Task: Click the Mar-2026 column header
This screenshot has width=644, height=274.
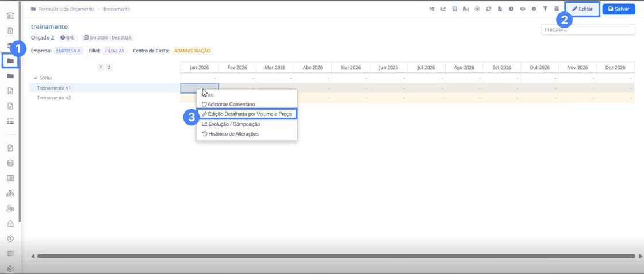Action: pyautogui.click(x=275, y=67)
